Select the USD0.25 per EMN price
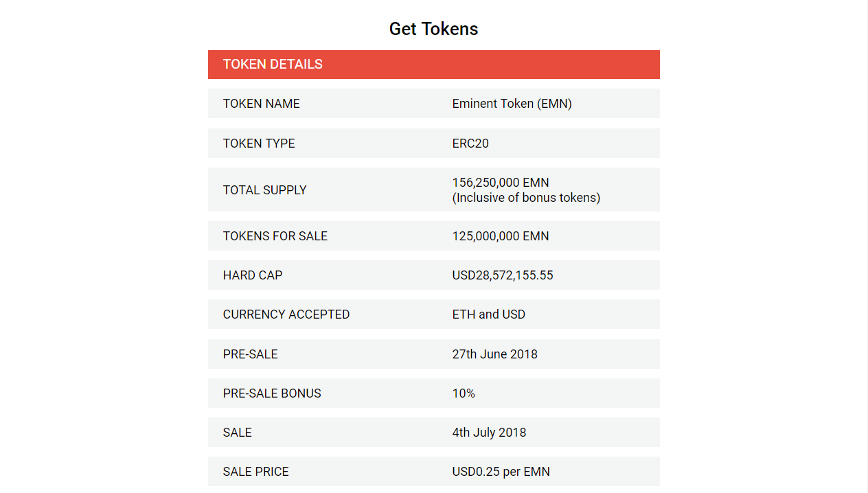Screen dimensions: 868x493 [x=501, y=472]
